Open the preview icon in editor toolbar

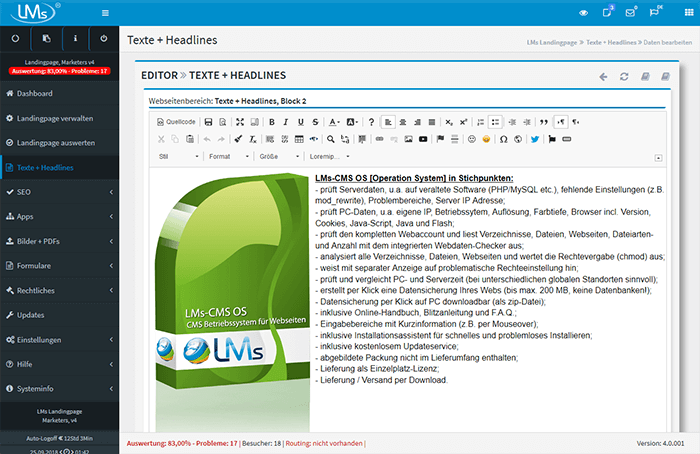click(x=223, y=122)
